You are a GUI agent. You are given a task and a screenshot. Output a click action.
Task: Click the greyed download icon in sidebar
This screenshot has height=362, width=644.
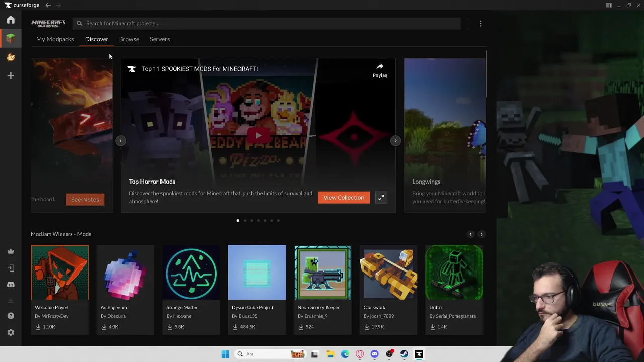tap(11, 301)
